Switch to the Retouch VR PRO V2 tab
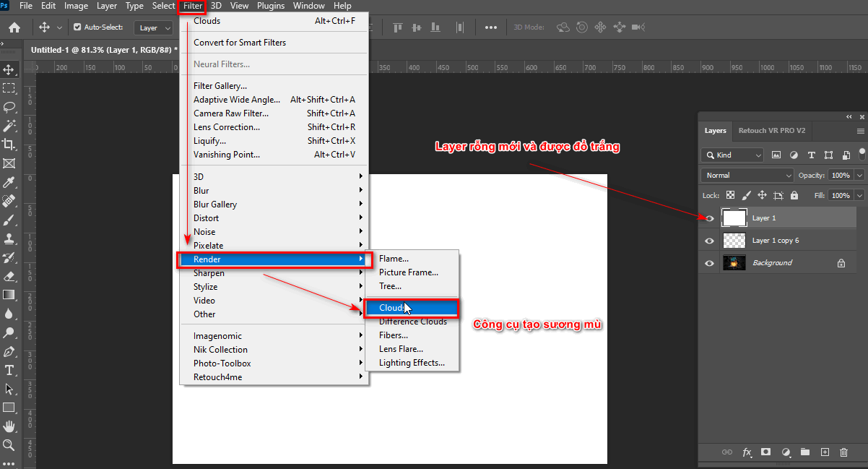868x469 pixels. [x=771, y=131]
